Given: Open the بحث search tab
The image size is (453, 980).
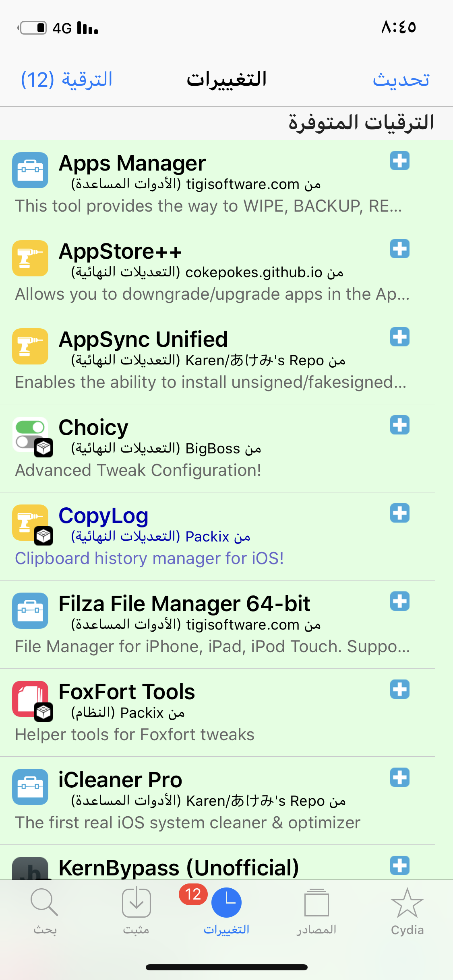Looking at the screenshot, I should pyautogui.click(x=45, y=912).
